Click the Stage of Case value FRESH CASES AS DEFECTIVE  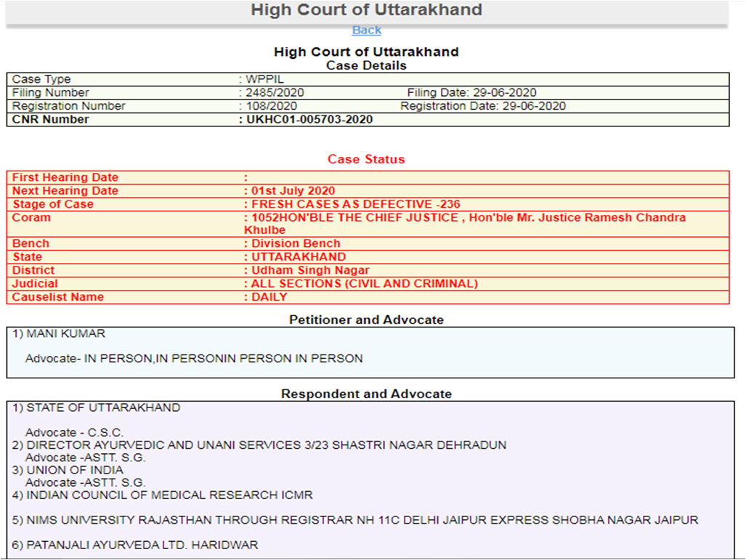355,204
